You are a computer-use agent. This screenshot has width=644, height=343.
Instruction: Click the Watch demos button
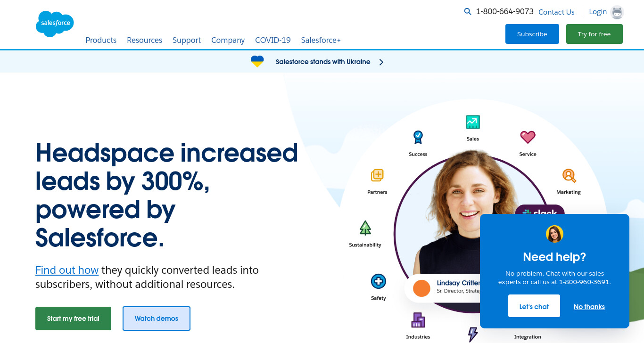point(157,318)
